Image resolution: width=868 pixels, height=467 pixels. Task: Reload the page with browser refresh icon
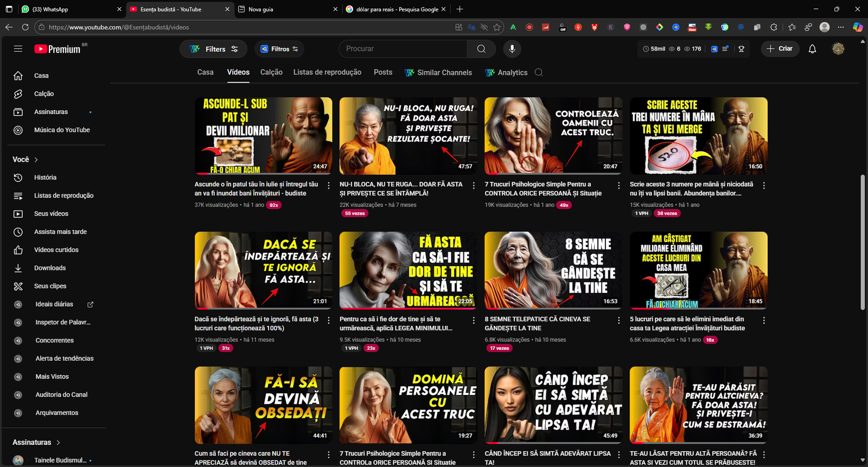point(25,27)
